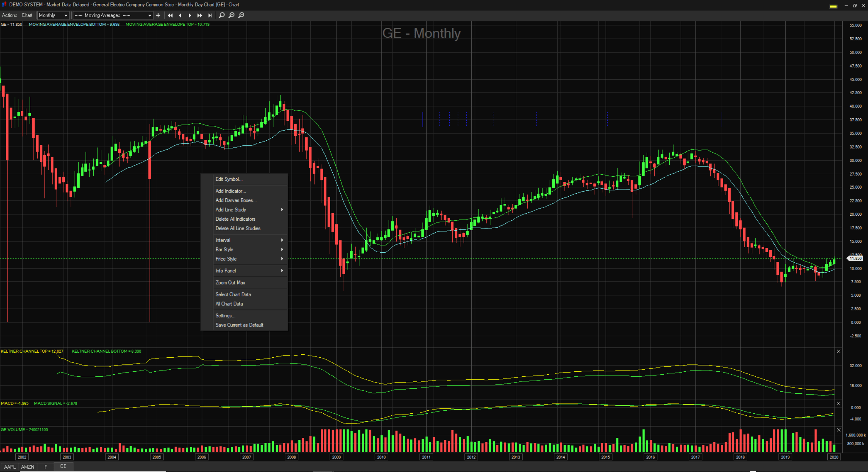
Task: Switch to the AAPL symbol tab
Action: (x=9, y=467)
